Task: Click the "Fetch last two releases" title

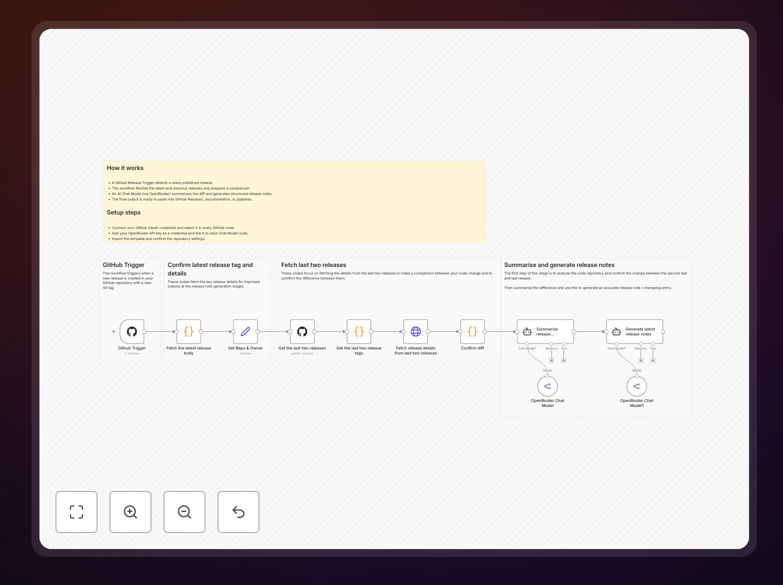Action: point(314,265)
